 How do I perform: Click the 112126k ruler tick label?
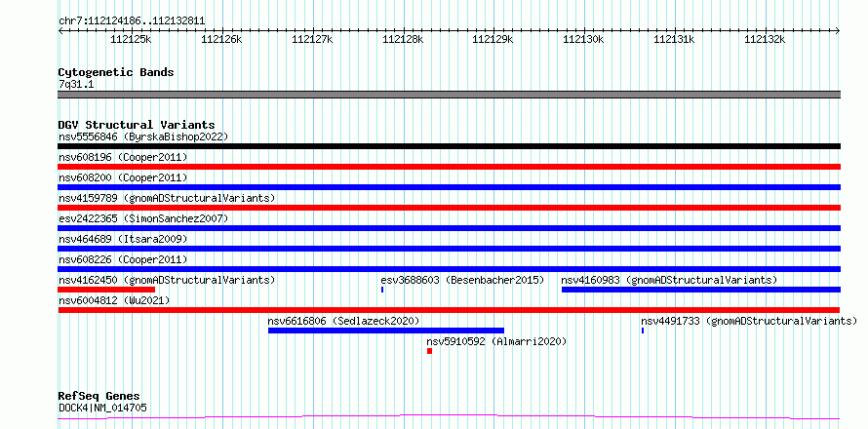click(x=221, y=39)
